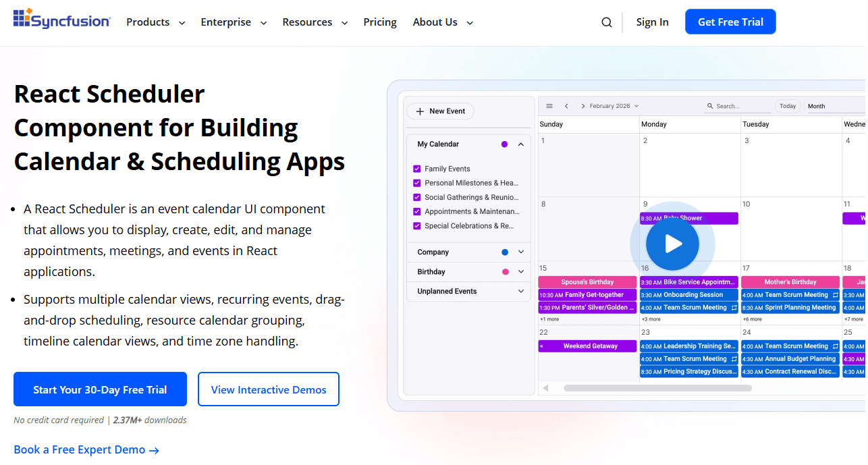Click the scheduler search input field
Screen dimensions: 868x465
pos(737,106)
